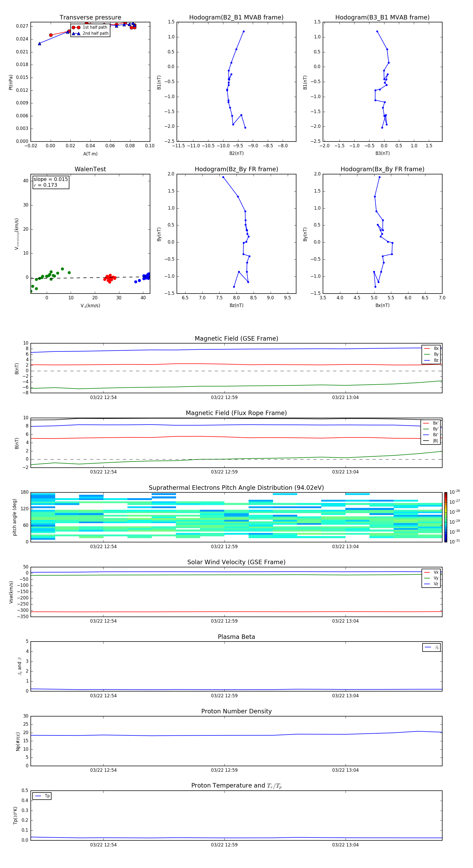Click the "B2(nT)" x-axis label
This screenshot has width=473, height=868.
236,153
